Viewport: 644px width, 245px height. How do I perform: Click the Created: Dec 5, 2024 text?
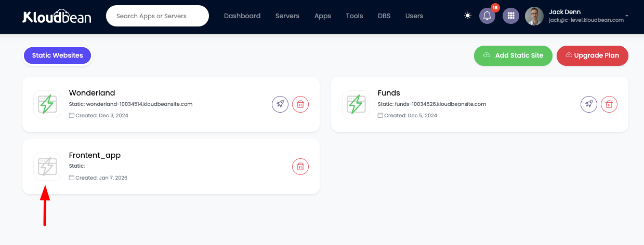tap(411, 116)
